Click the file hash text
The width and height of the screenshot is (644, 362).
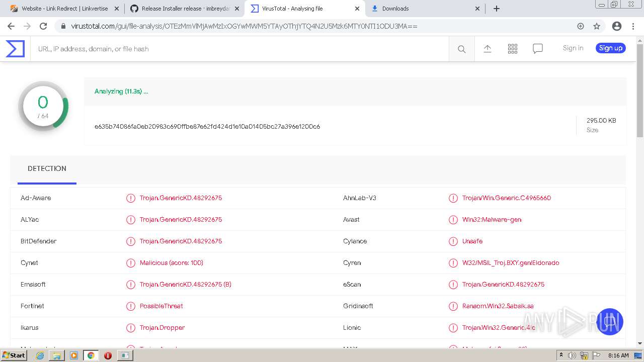(x=207, y=126)
